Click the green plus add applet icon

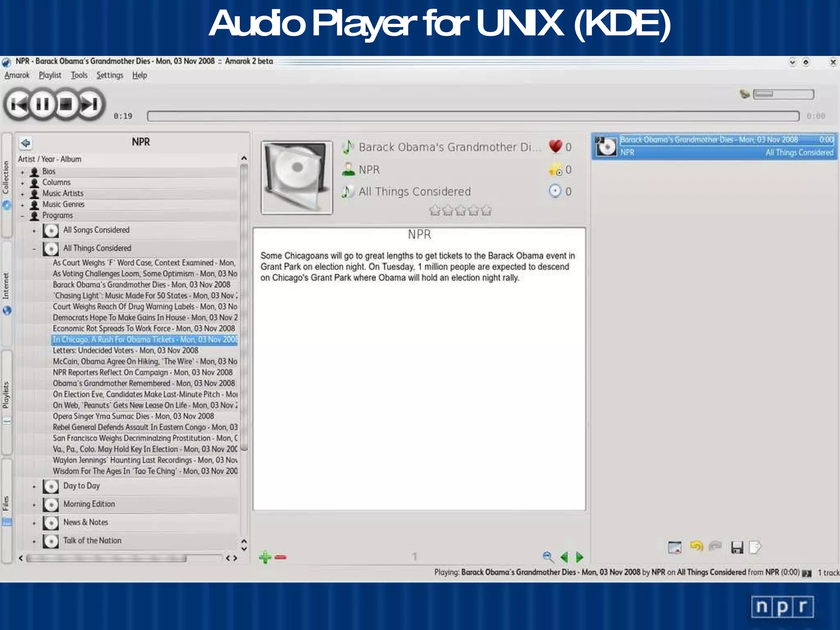coord(265,557)
